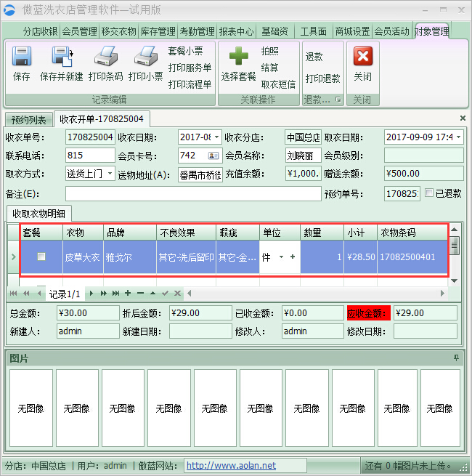472x476 pixels.
Task: Expand the 取衣方式 dropdown
Action: point(110,174)
